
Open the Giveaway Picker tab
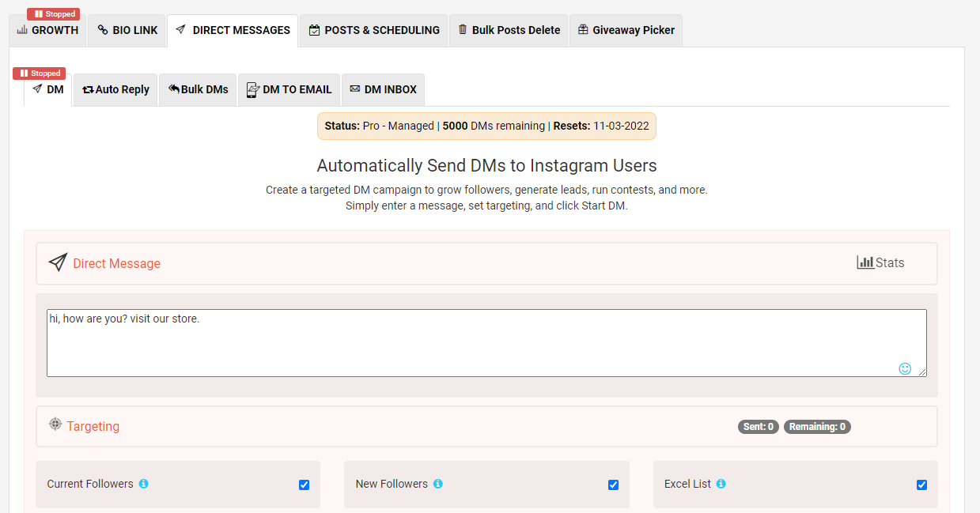[625, 30]
